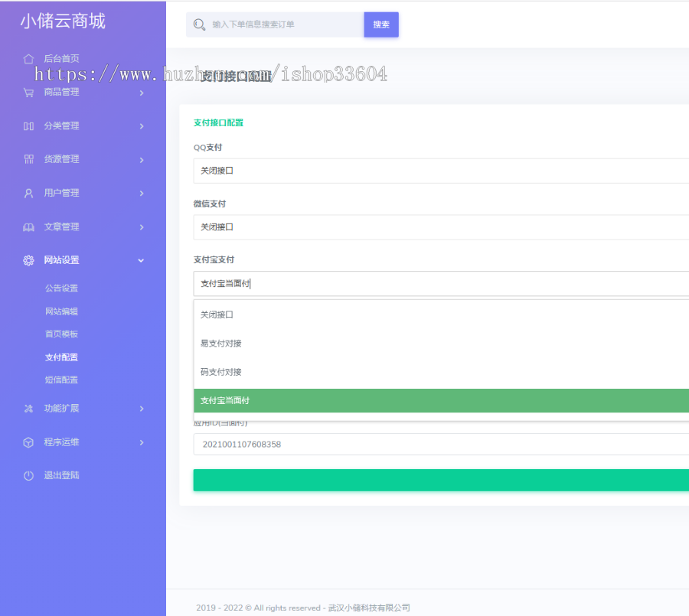Screen dimensions: 689x616
Task: Go to 短信配置 settings page
Action: (x=62, y=380)
